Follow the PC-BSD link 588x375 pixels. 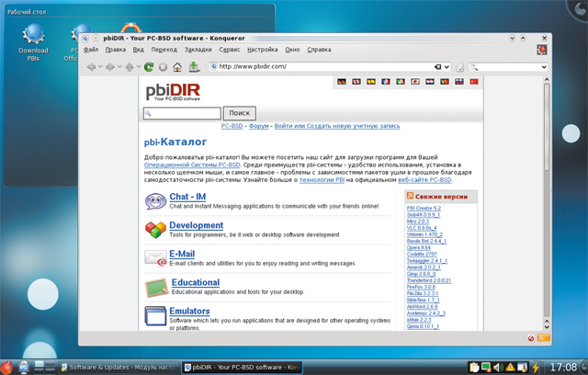coord(232,126)
